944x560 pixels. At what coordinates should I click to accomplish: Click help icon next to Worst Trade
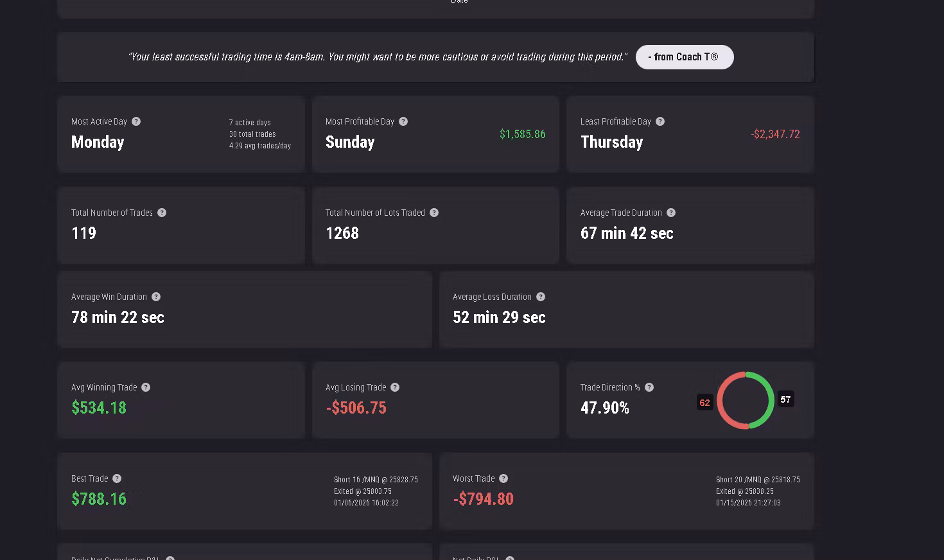(503, 478)
